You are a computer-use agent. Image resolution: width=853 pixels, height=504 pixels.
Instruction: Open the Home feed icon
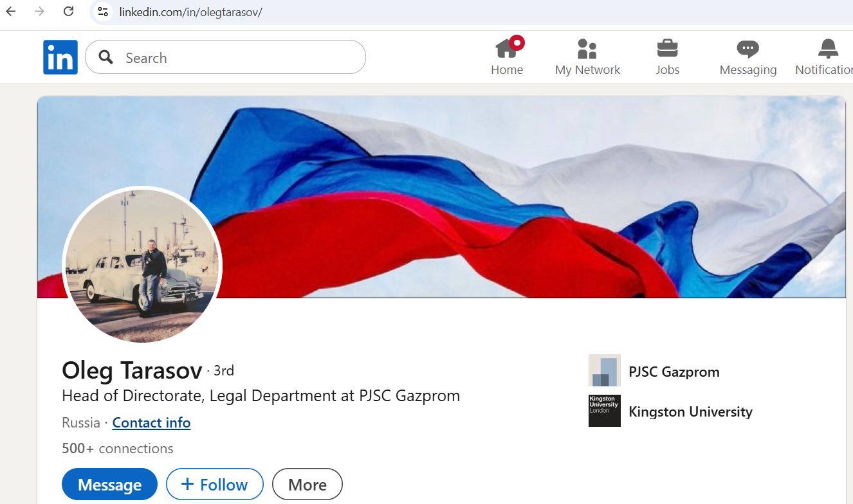(x=507, y=48)
